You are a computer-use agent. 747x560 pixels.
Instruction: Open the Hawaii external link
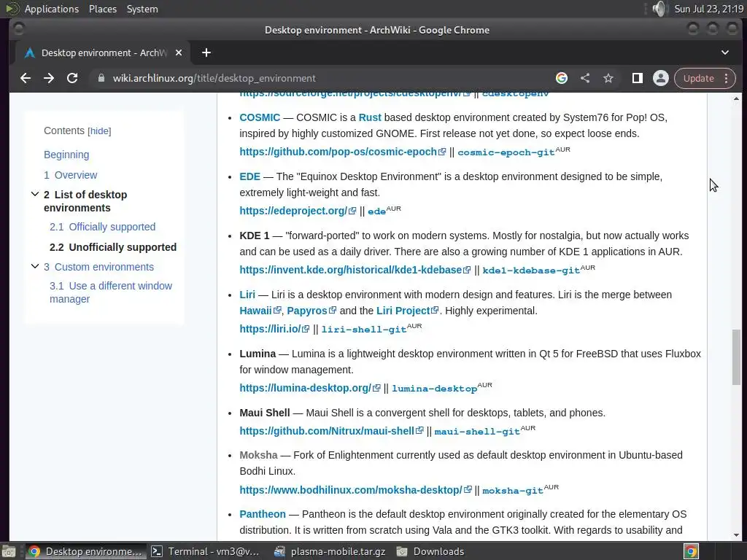260,311
